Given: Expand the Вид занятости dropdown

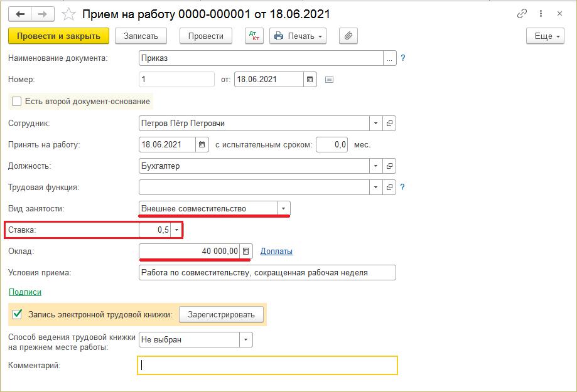Looking at the screenshot, I should 283,209.
